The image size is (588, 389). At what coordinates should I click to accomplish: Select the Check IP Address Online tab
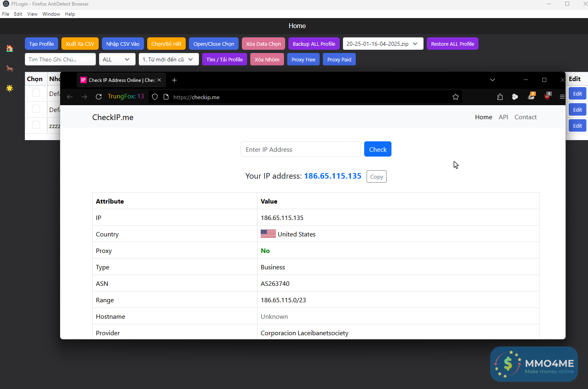tap(121, 80)
